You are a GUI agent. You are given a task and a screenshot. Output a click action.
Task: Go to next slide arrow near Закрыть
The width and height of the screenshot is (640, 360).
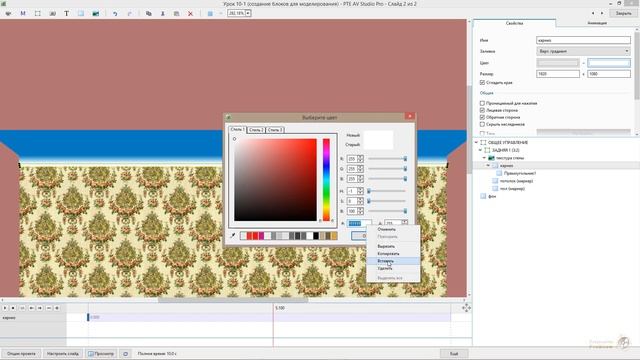tap(602, 13)
